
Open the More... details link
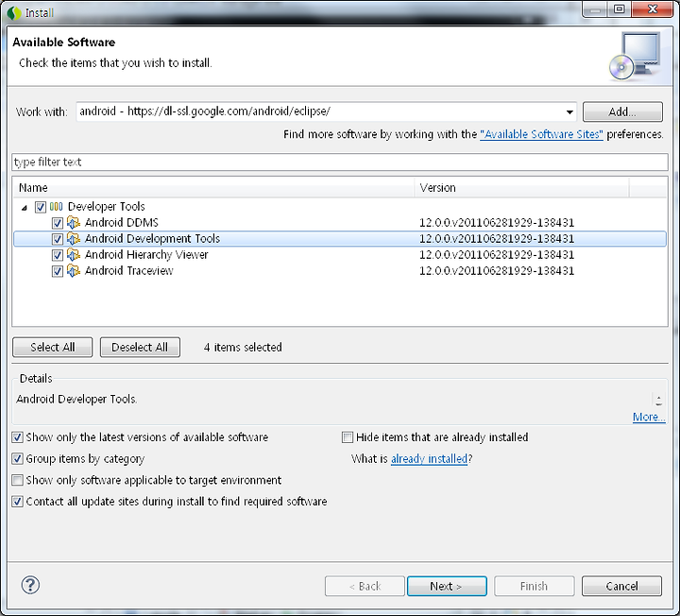(648, 417)
